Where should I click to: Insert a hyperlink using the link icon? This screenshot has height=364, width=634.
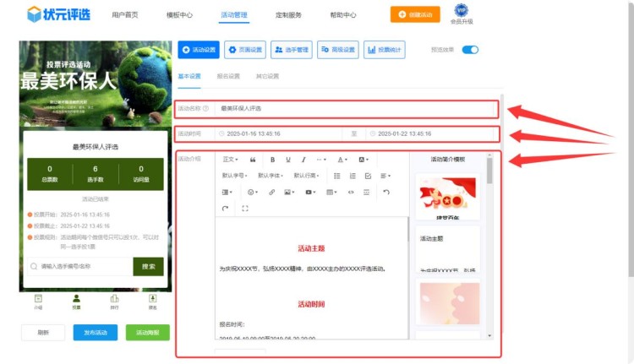[x=271, y=193]
